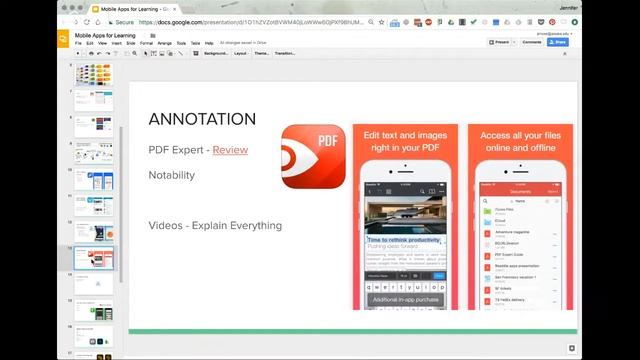640x360 pixels.
Task: Open the Slide menu
Action: click(131, 43)
